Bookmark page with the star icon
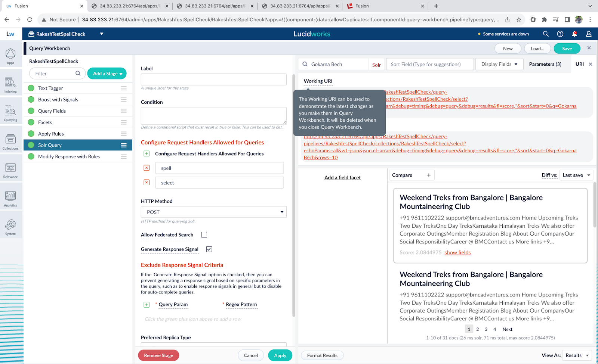Screen dimensions: 598x364 tap(519, 20)
